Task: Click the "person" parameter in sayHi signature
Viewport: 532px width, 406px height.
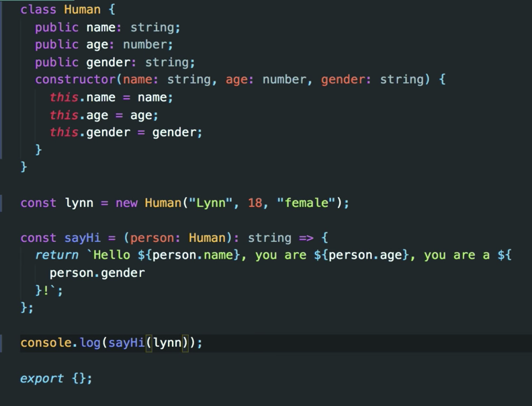Action: [x=152, y=239]
